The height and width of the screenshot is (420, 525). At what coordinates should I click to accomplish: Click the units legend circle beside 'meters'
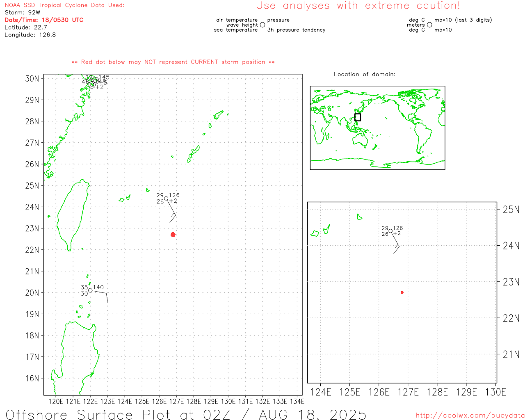(429, 25)
